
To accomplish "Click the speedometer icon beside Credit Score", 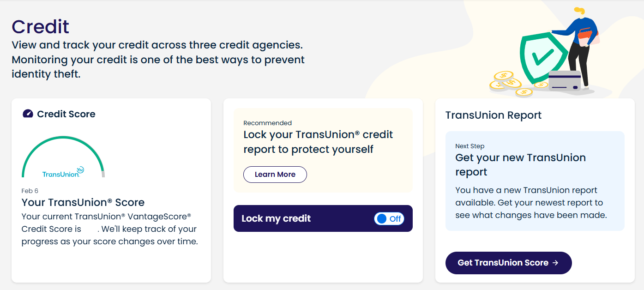I will [x=28, y=114].
